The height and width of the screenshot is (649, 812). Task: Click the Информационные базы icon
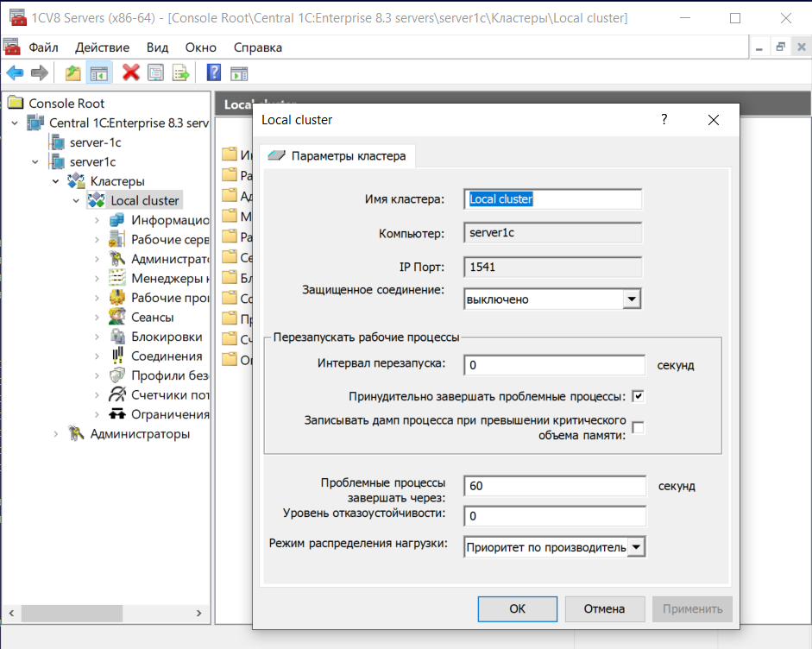117,220
